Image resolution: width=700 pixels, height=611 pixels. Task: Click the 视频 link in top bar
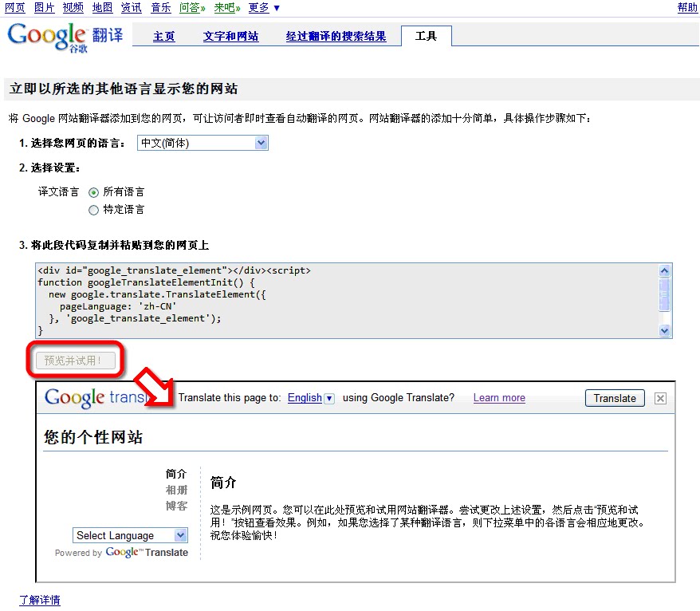pos(73,8)
